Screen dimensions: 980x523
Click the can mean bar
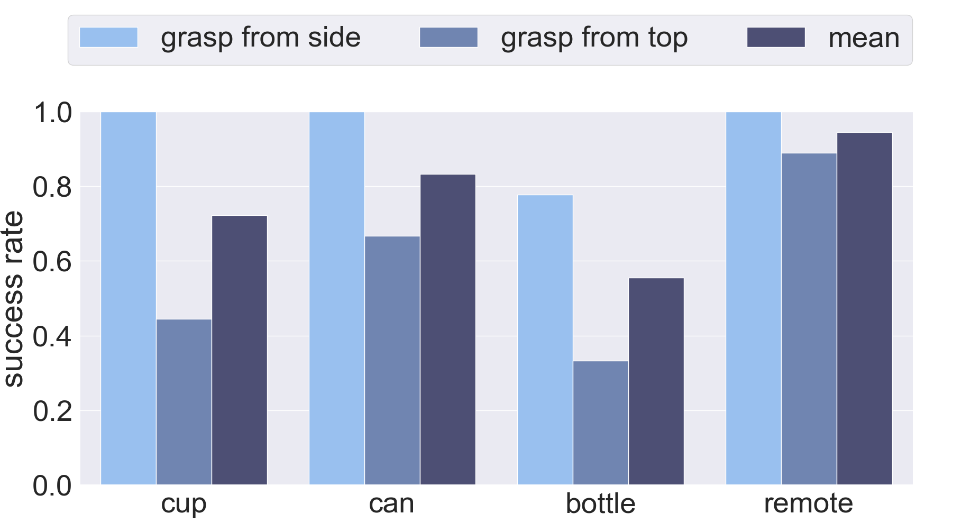[x=448, y=329]
